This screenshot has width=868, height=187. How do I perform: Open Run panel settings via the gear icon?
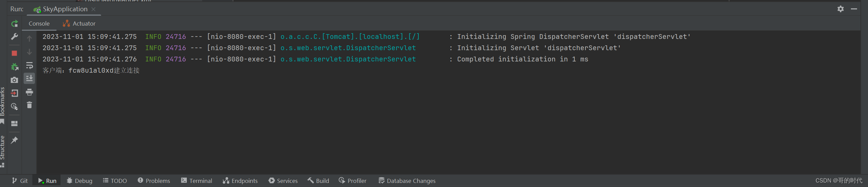[840, 9]
